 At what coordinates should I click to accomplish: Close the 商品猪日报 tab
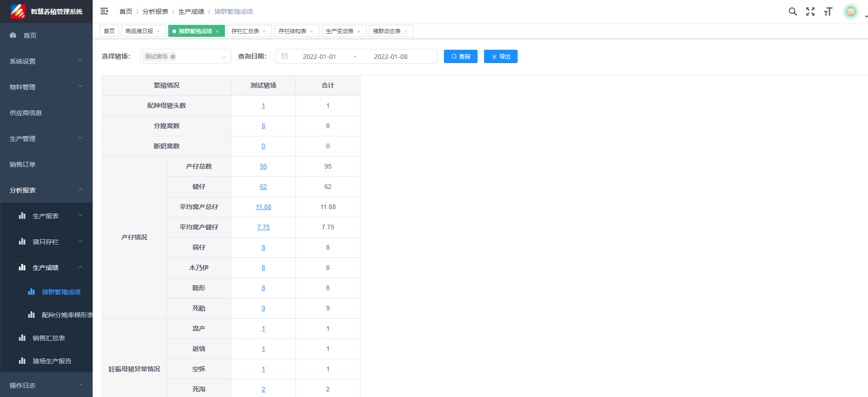pos(158,31)
